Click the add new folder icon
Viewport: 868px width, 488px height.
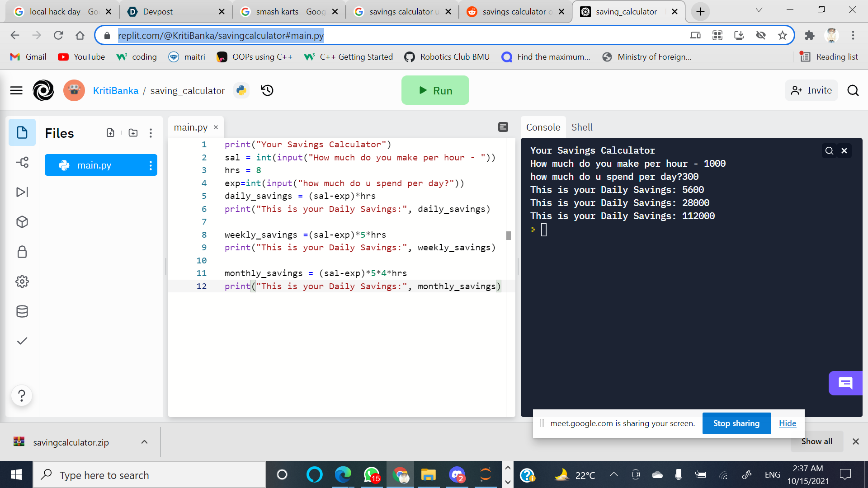(x=133, y=133)
